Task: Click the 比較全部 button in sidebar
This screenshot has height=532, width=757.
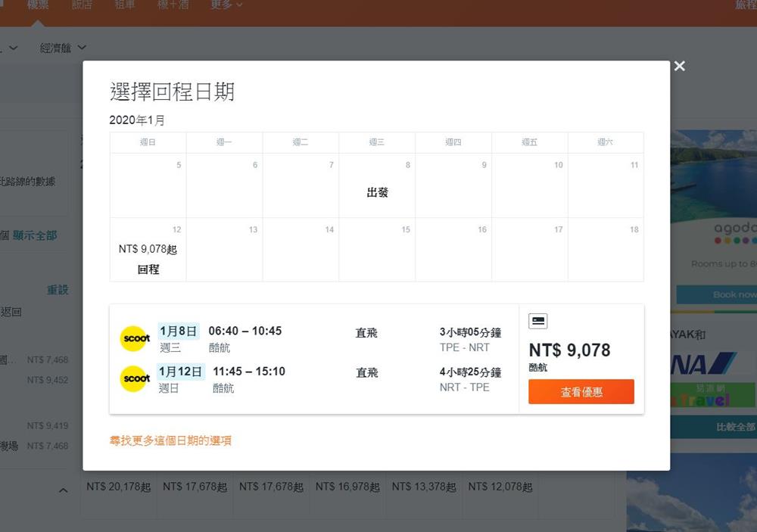Action: click(x=734, y=427)
